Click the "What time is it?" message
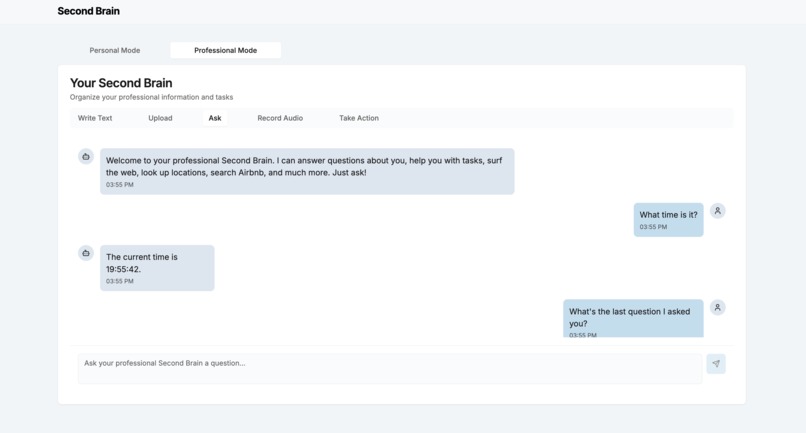 tap(668, 220)
